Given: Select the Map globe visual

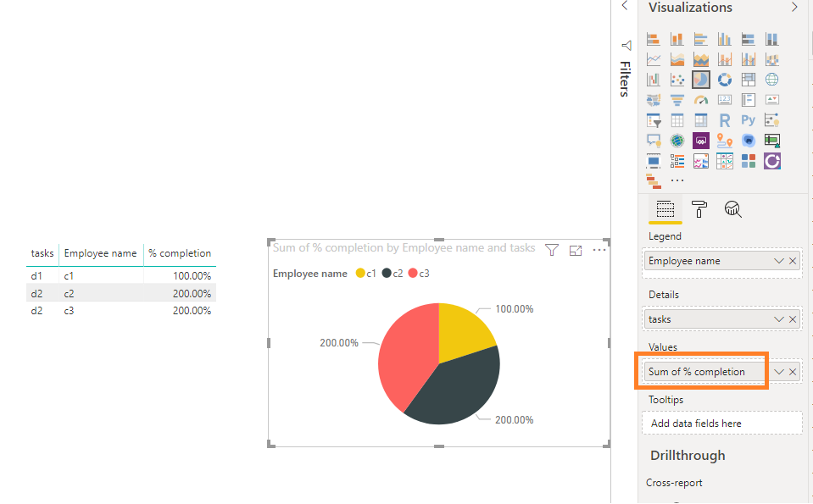Looking at the screenshot, I should [x=772, y=80].
